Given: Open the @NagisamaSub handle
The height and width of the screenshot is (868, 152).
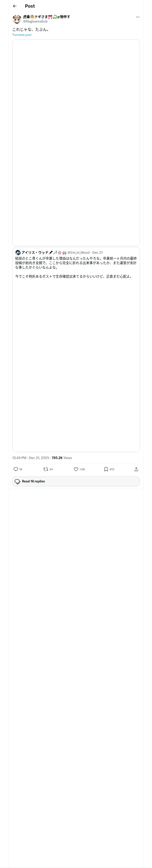Looking at the screenshot, I should tap(35, 21).
